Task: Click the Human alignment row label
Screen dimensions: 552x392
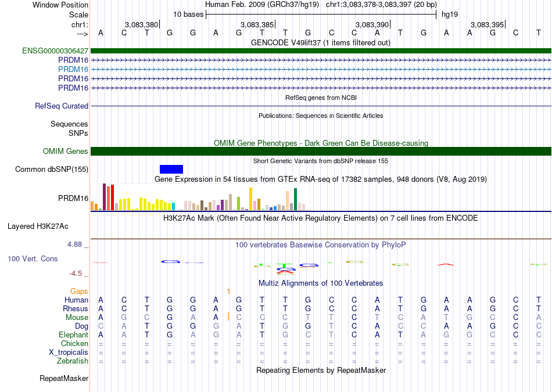Action: [x=76, y=300]
